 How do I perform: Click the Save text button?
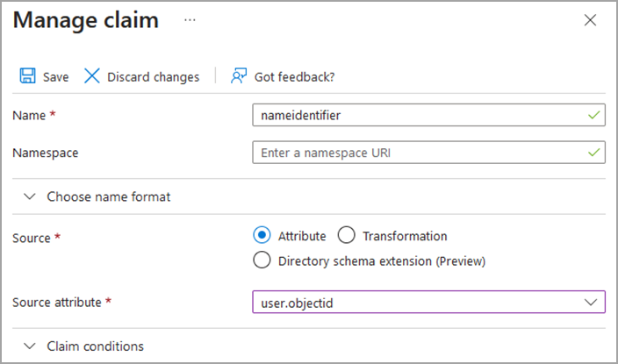55,77
